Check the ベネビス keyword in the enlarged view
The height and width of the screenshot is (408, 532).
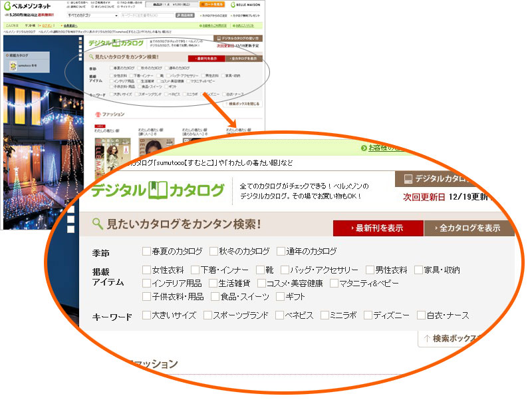coord(279,315)
